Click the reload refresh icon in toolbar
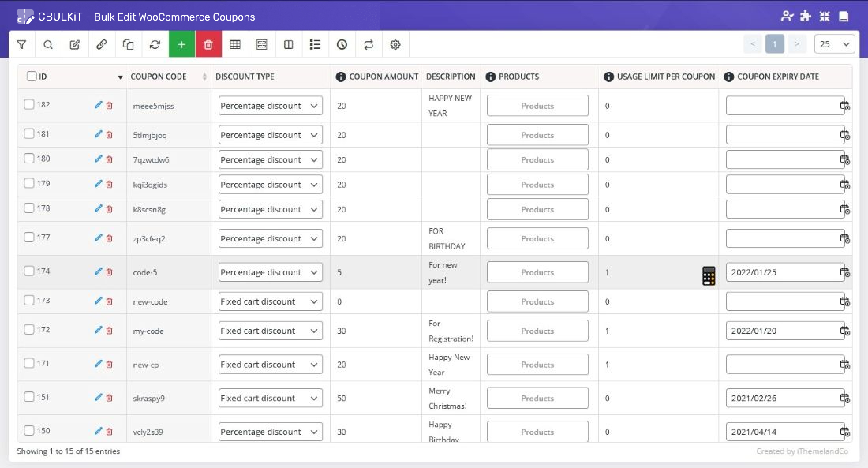 [155, 45]
